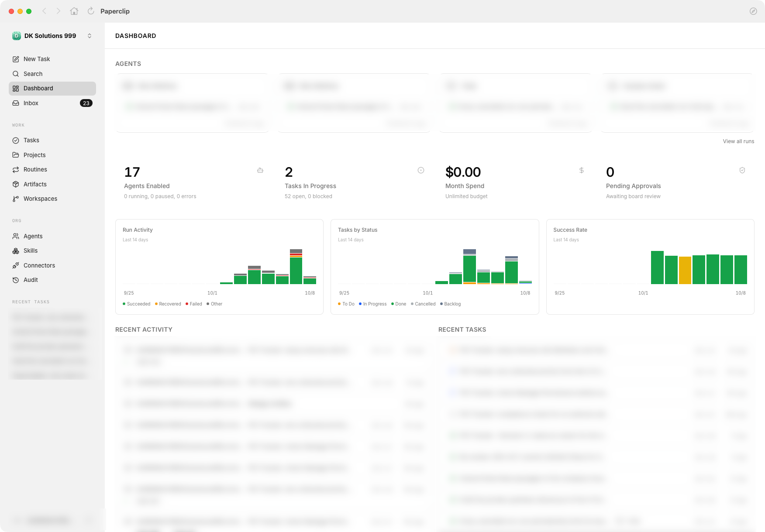
Task: Click the Artifacts box icon
Action: (16, 184)
